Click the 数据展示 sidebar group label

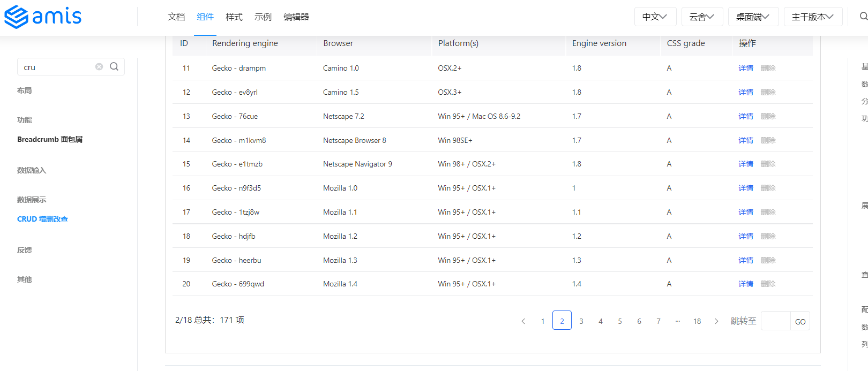(x=32, y=200)
